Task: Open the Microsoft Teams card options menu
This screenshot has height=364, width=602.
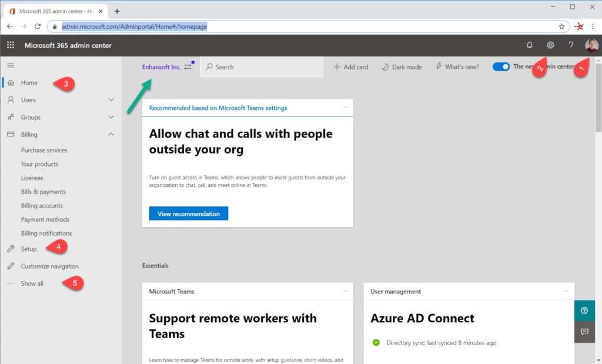Action: 345,291
